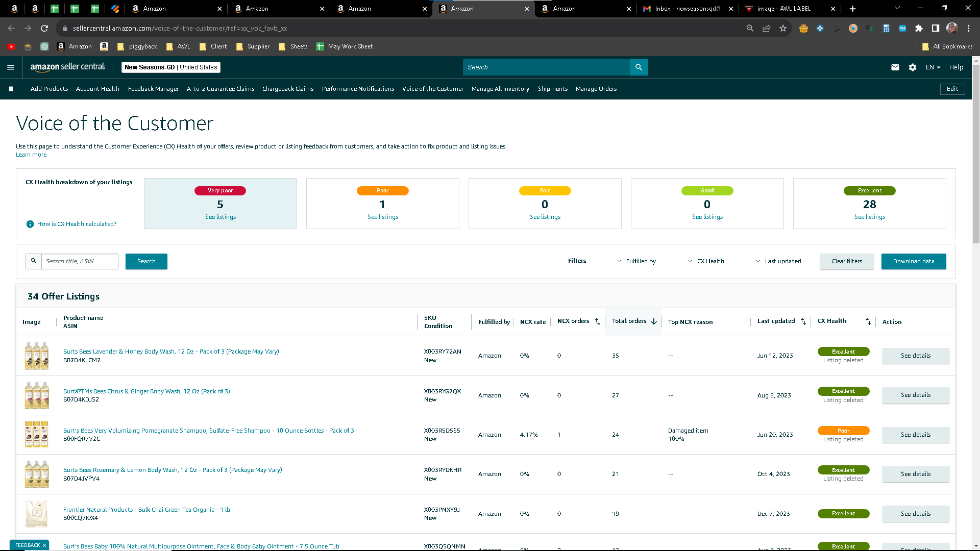This screenshot has width=980, height=551.
Task: Click the bookmark icon left of Add Products
Action: pyautogui.click(x=11, y=89)
